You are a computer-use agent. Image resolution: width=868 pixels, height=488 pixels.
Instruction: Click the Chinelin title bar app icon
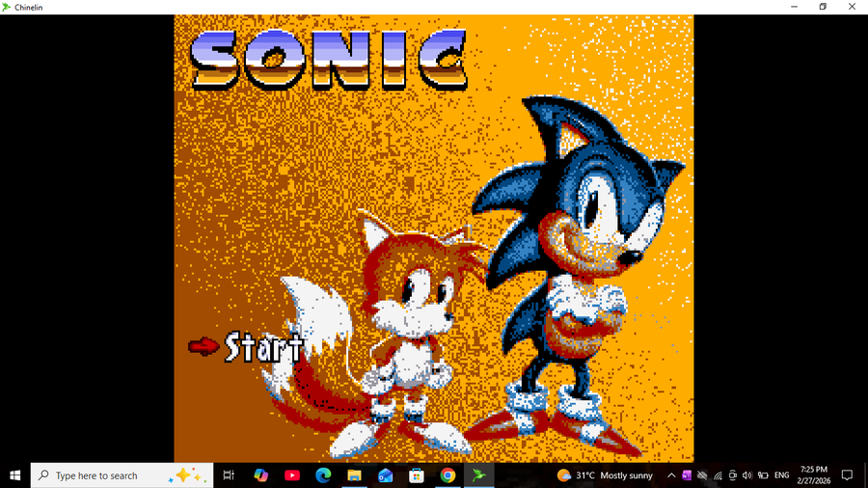coord(7,7)
